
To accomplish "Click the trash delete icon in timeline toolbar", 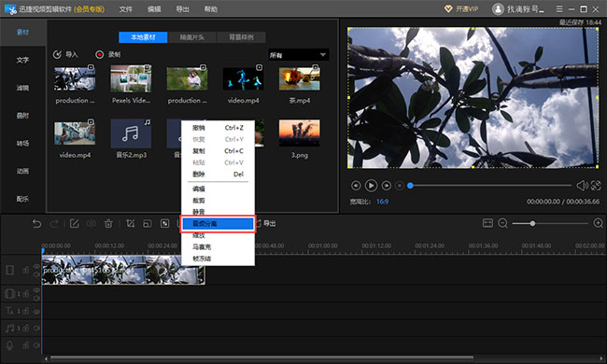I will click(108, 224).
